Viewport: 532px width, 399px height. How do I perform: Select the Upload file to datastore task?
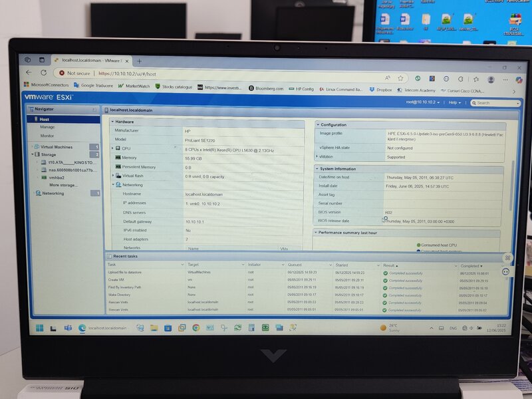point(304,273)
